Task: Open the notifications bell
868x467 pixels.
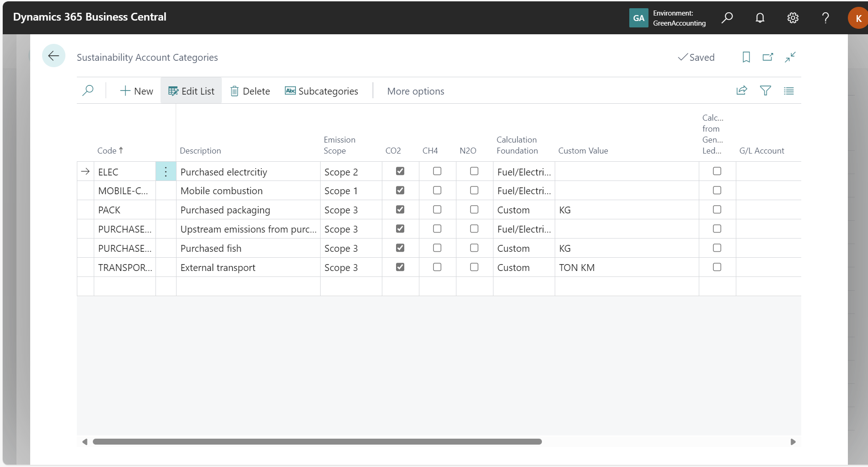Action: pos(760,18)
